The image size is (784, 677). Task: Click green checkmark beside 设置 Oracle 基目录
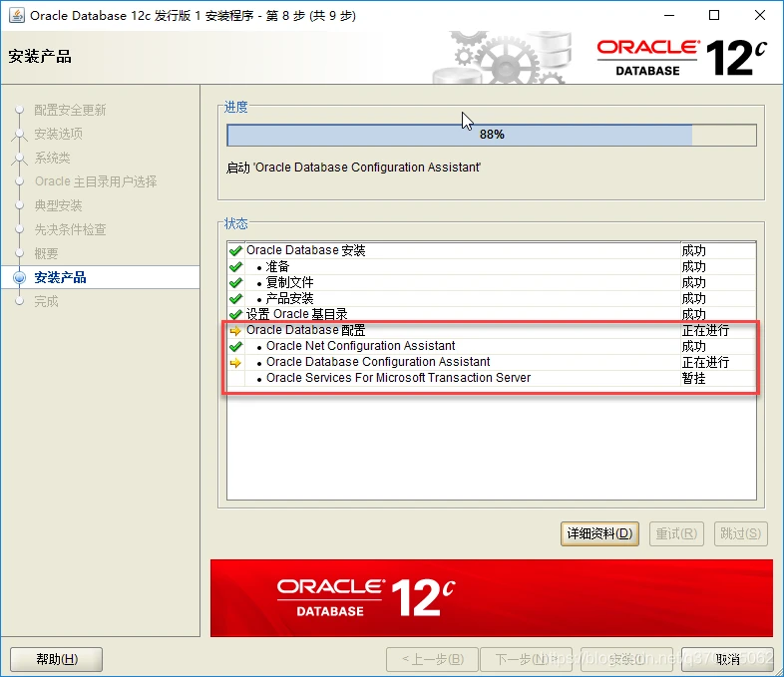tap(235, 315)
